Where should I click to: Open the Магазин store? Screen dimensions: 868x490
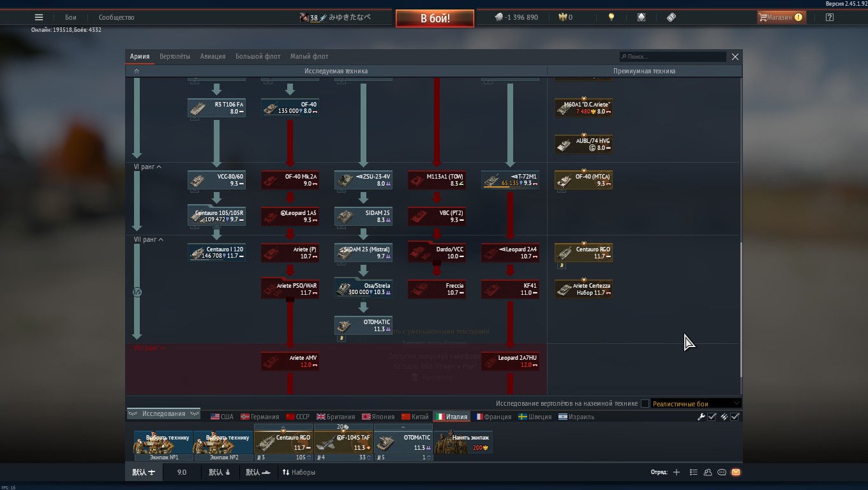781,17
